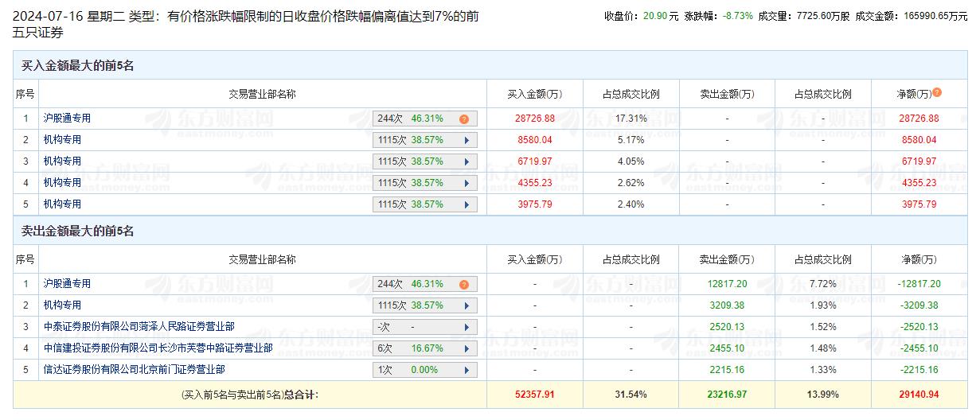Select the closing price value 20.90
The image size is (980, 420).
(655, 16)
